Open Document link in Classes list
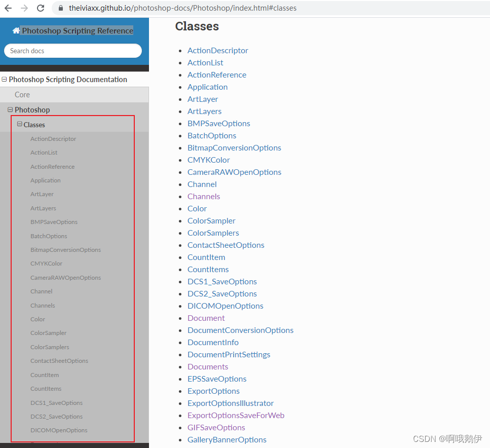This screenshot has width=490, height=448. (206, 318)
